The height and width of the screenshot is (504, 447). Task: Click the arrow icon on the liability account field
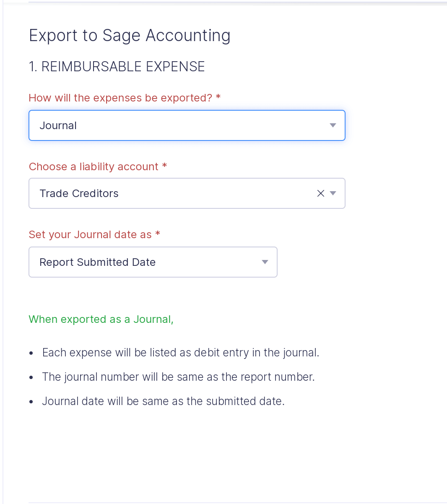[333, 193]
